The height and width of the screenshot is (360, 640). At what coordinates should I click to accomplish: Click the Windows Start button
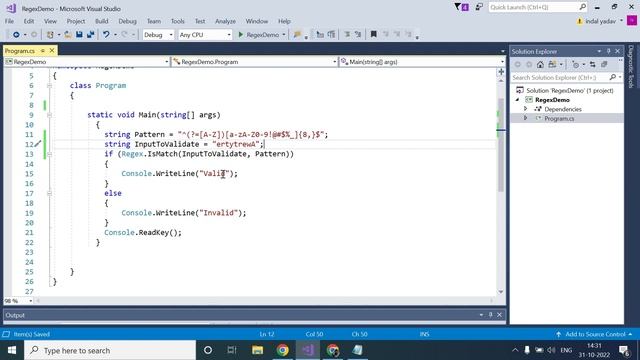pos(12,350)
